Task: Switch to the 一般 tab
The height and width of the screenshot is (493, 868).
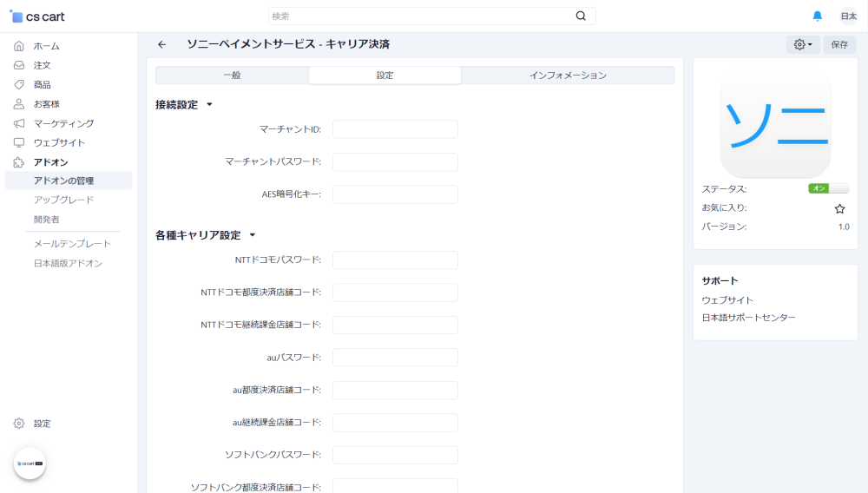Action: (232, 76)
